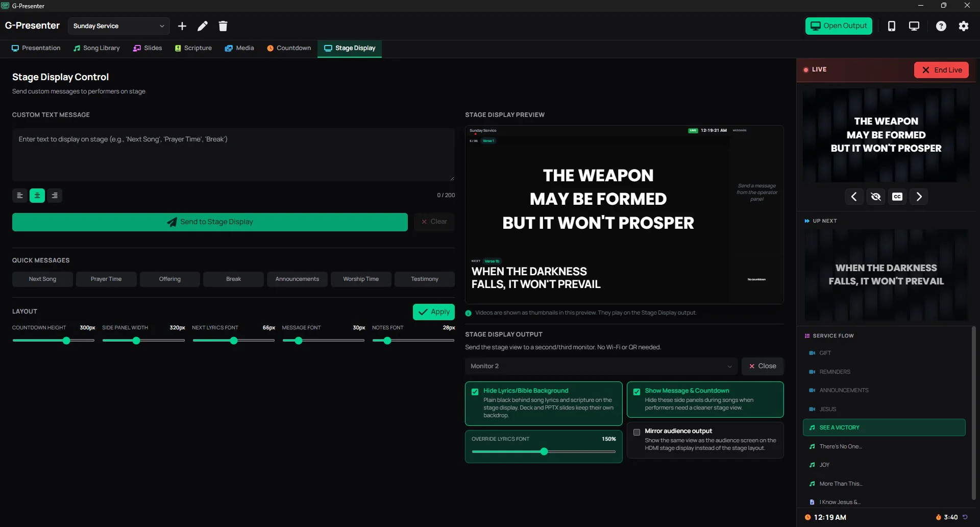Click the music icon for JOY item

(x=812, y=465)
